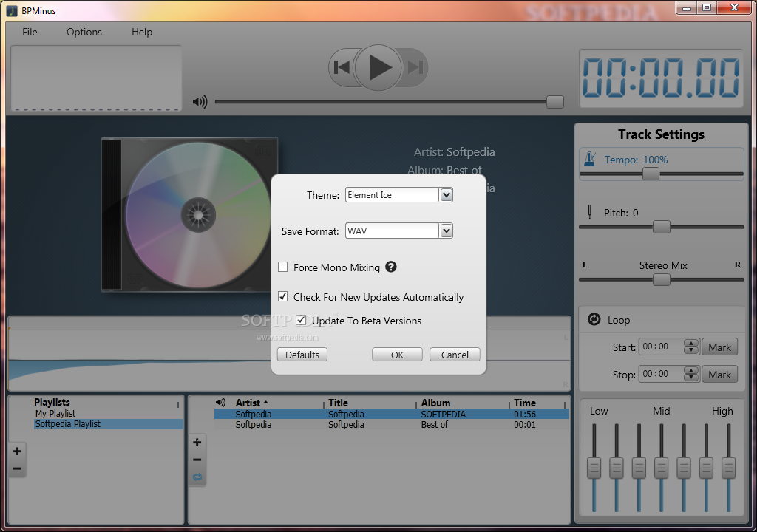
Task: Open the Theme dropdown arrow
Action: (x=446, y=194)
